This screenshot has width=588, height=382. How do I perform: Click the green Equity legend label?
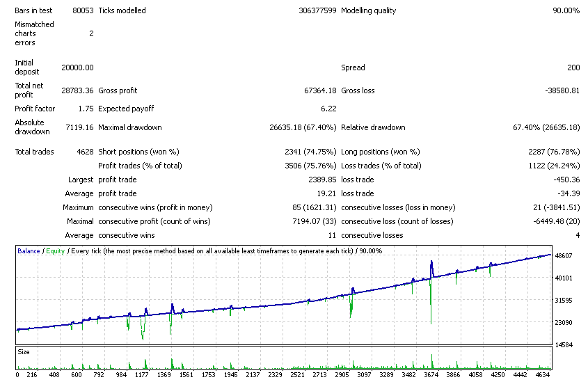point(55,250)
